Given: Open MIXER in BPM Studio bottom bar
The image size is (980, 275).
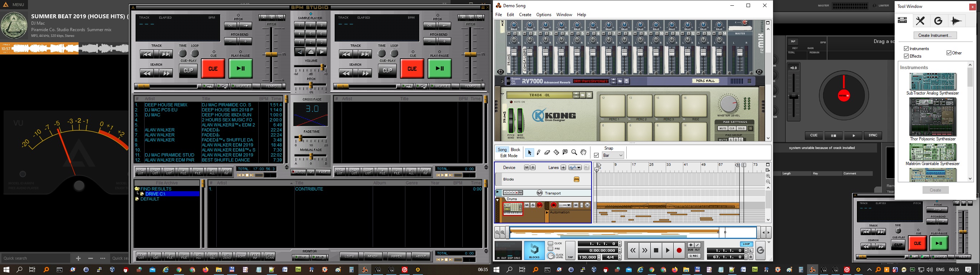Looking at the screenshot, I should 373,256.
